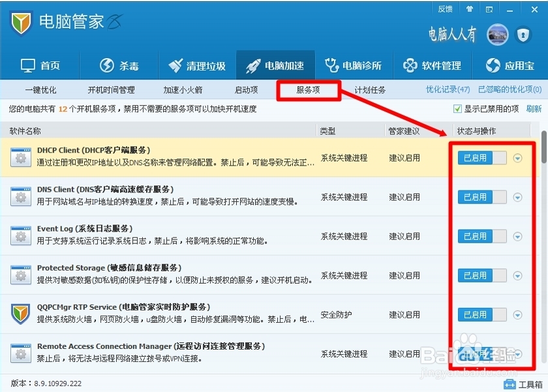Viewport: 548px width, 392px height.
Task: Toggle Event Log 已启用 switch
Action: [x=482, y=236]
